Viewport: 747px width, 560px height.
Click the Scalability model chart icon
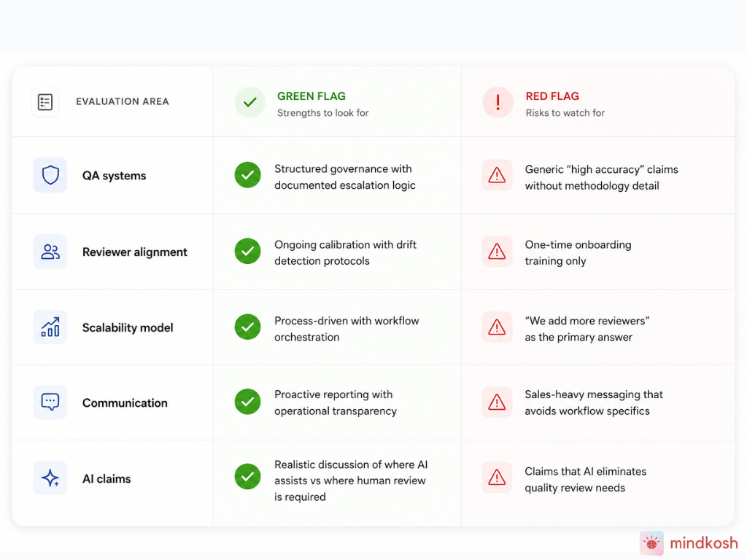tap(50, 327)
